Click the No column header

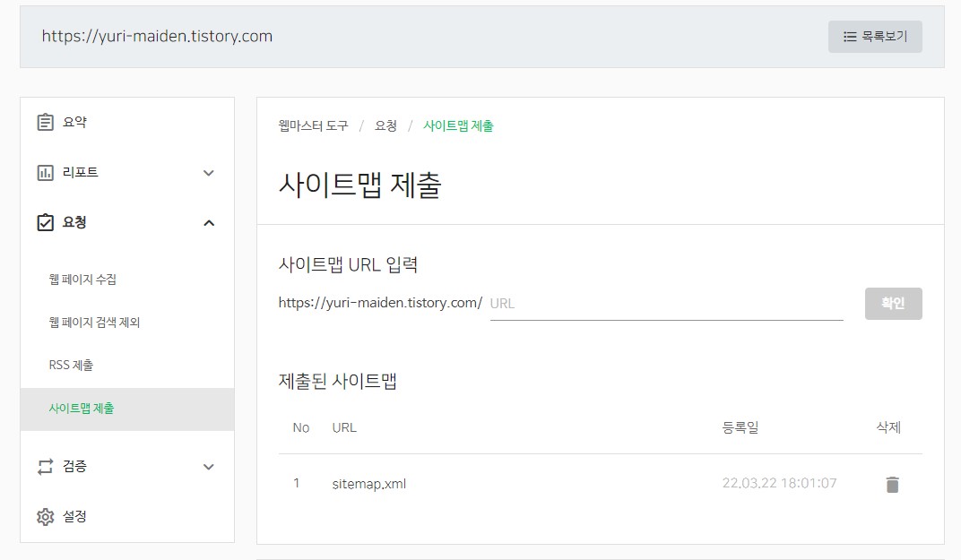[x=301, y=427]
